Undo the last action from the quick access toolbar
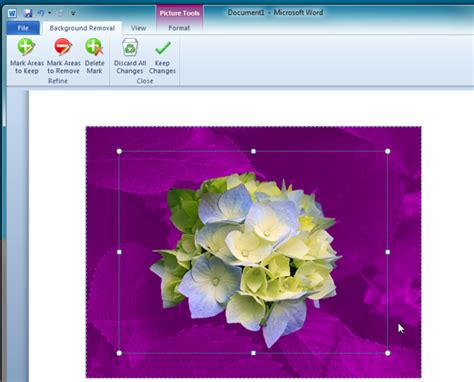The height and width of the screenshot is (382, 474). tap(41, 13)
